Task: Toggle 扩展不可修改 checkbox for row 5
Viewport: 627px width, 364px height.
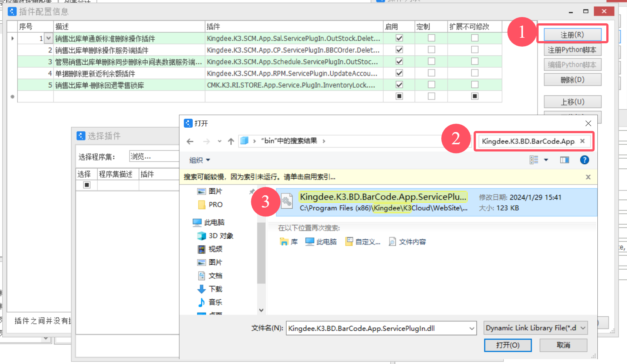Action: (475, 85)
